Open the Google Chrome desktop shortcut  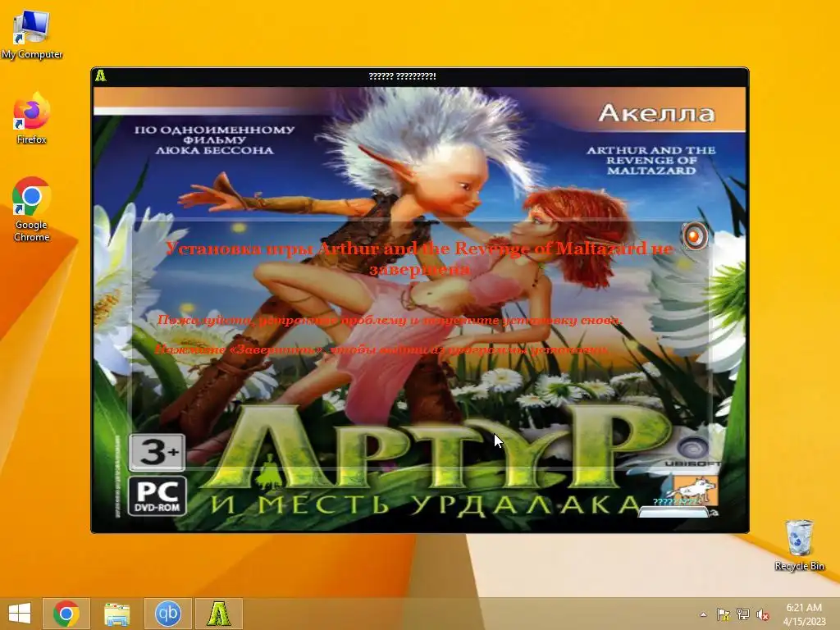[x=32, y=209]
